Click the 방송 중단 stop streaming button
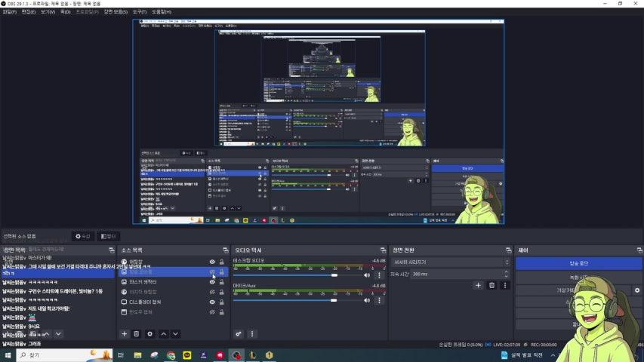The image size is (644, 362). 578,263
